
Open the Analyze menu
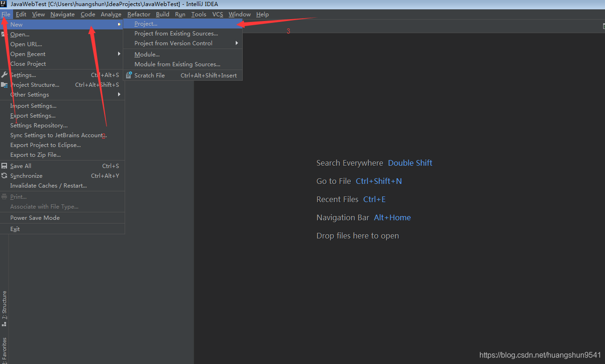click(x=111, y=14)
